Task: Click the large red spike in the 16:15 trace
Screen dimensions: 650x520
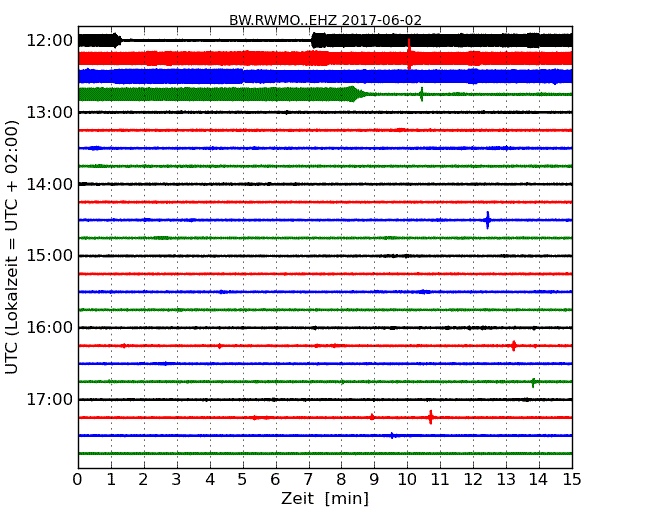Action: coord(514,345)
